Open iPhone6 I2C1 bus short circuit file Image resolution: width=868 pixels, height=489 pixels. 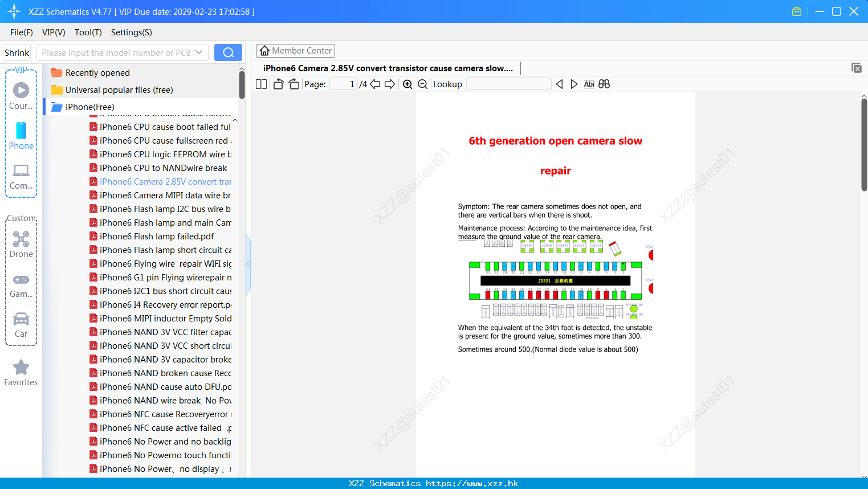pos(160,291)
